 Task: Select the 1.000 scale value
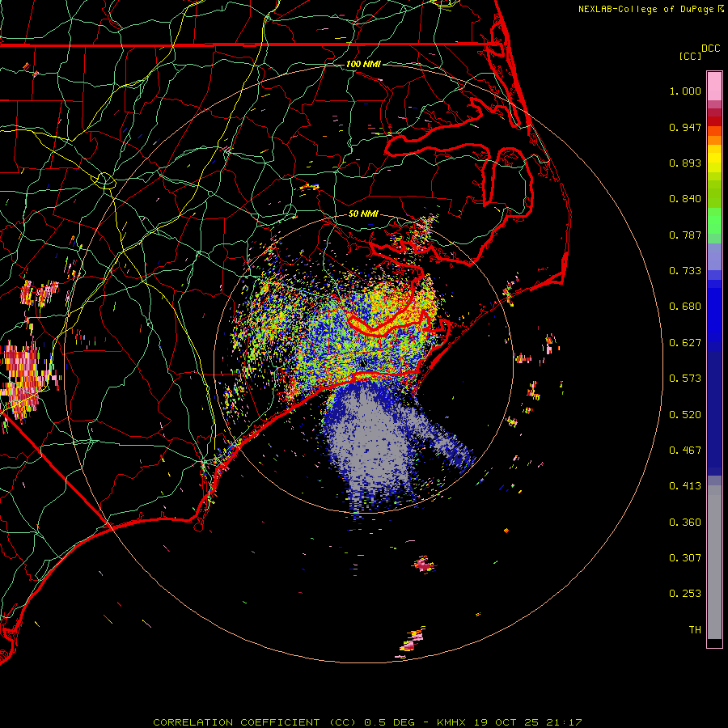coord(685,91)
